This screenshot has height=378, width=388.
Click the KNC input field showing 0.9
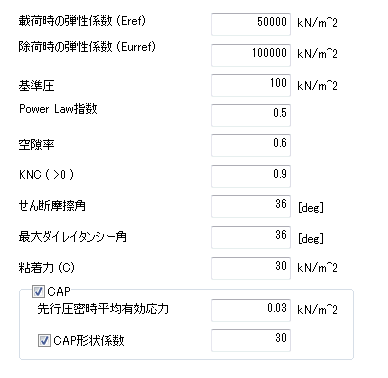(x=251, y=176)
